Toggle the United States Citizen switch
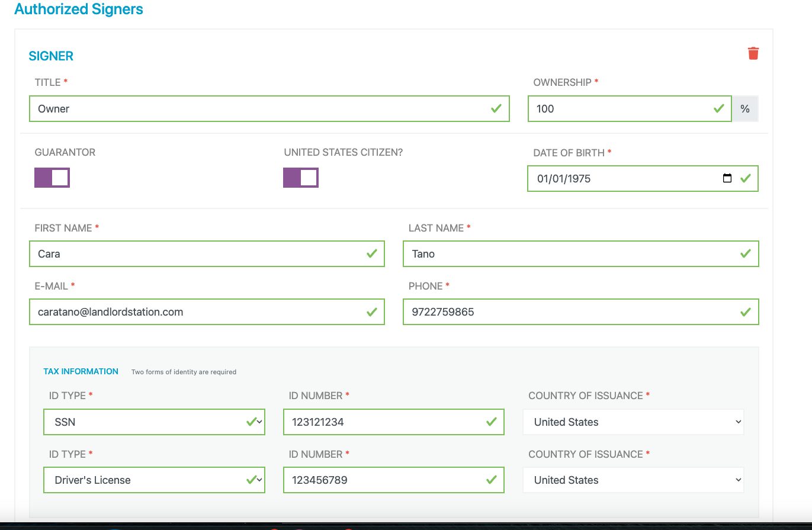 301,178
